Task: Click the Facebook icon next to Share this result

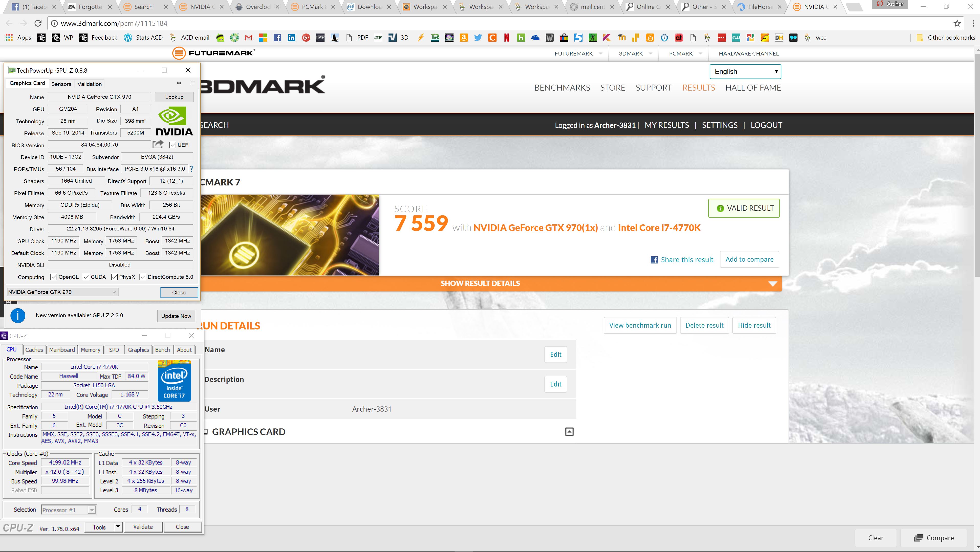Action: [x=654, y=260]
